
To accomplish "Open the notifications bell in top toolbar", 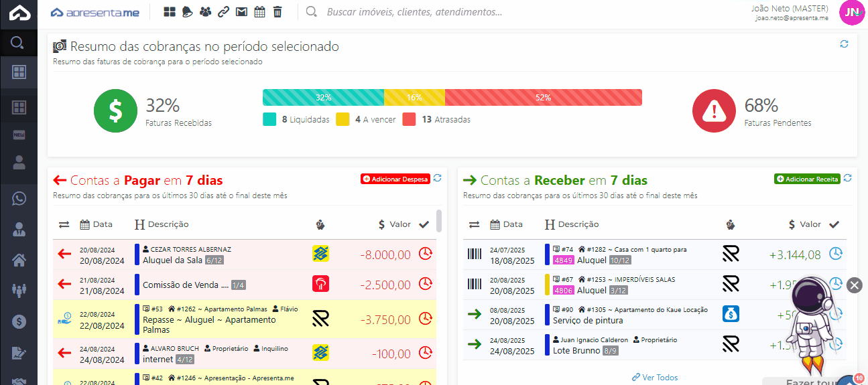I will click(187, 11).
